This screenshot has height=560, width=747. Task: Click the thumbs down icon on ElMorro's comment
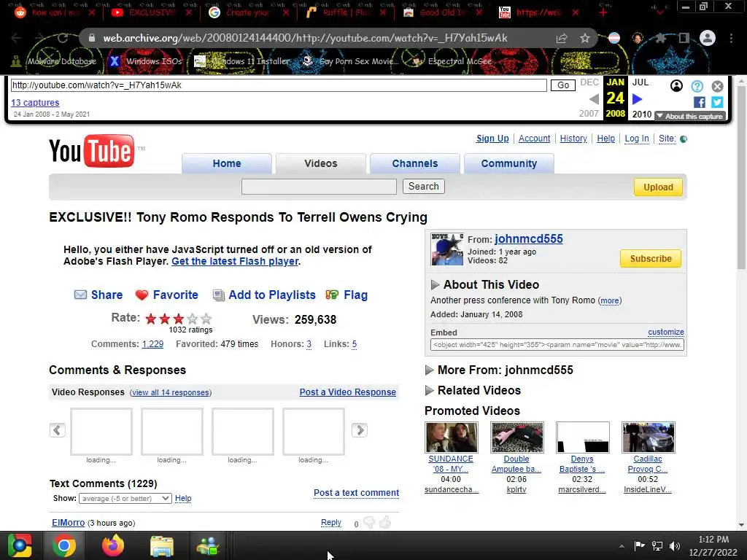tap(369, 523)
